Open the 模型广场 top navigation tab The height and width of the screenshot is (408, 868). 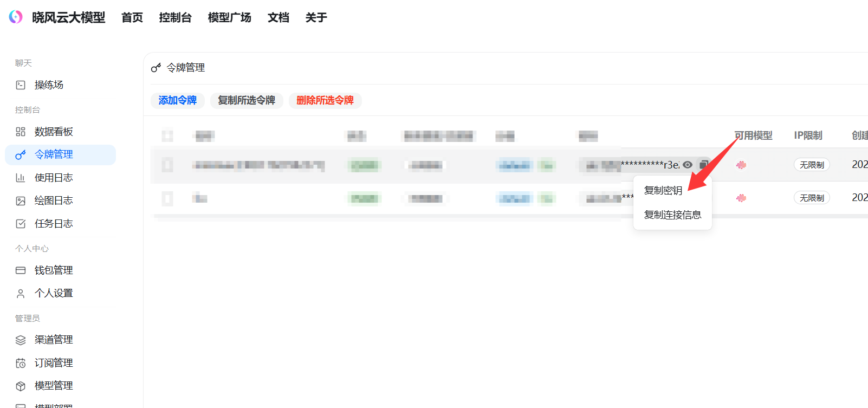click(230, 18)
